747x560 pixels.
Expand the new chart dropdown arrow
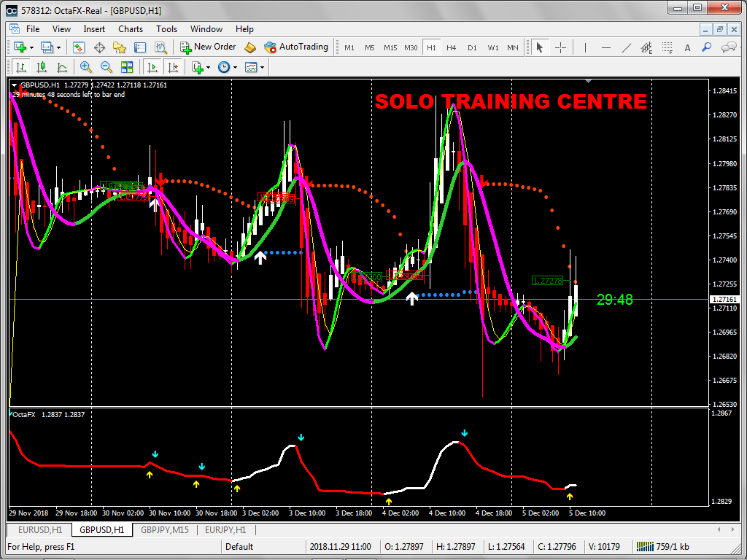click(31, 47)
